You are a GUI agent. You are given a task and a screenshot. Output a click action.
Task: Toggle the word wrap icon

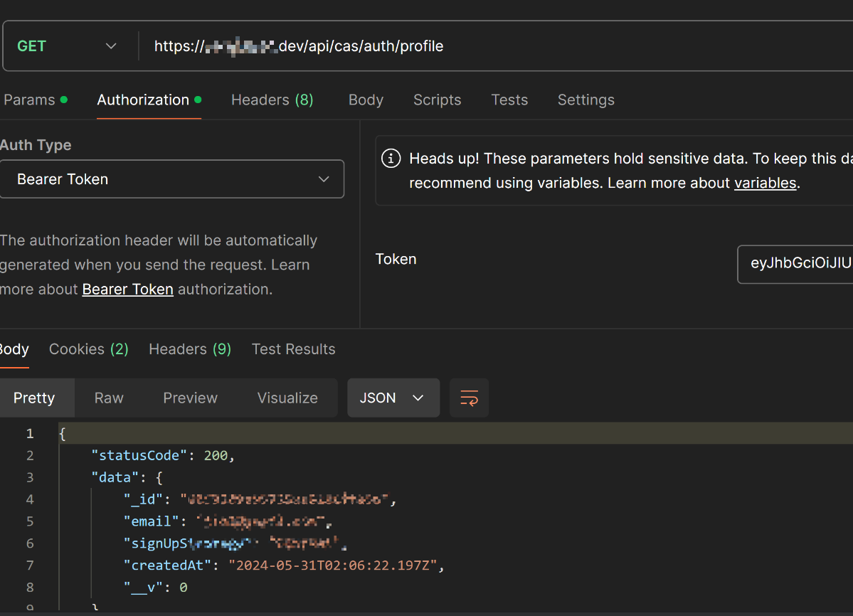point(469,398)
